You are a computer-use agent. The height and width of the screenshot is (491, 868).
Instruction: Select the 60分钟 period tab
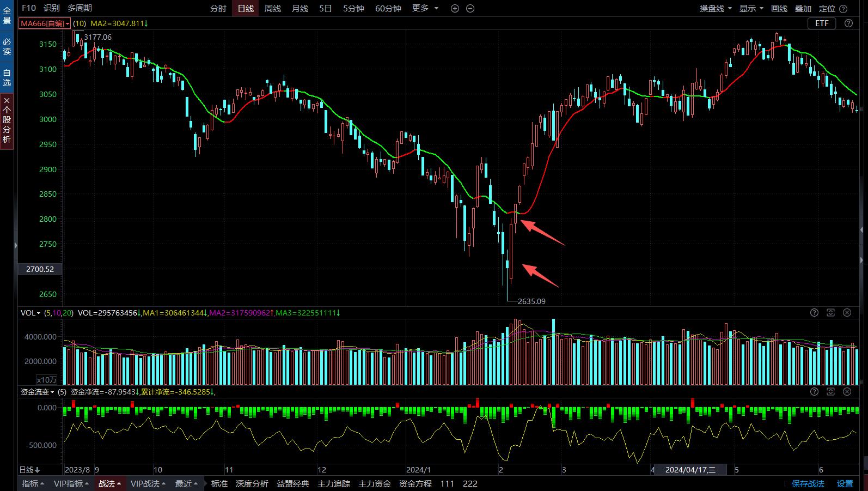click(x=388, y=8)
